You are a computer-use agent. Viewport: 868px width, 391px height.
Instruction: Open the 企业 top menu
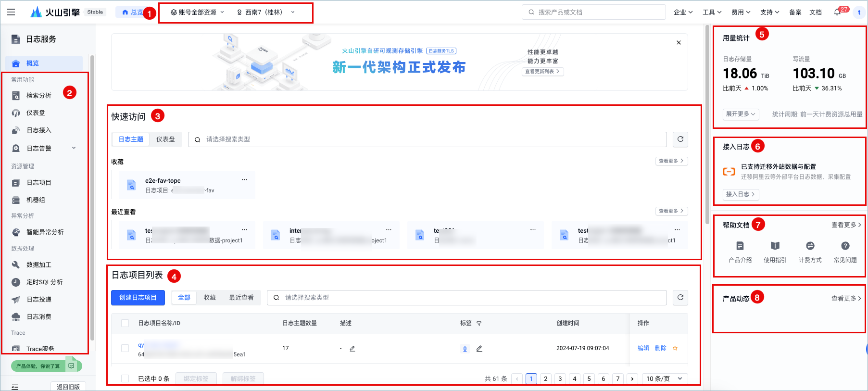click(683, 13)
